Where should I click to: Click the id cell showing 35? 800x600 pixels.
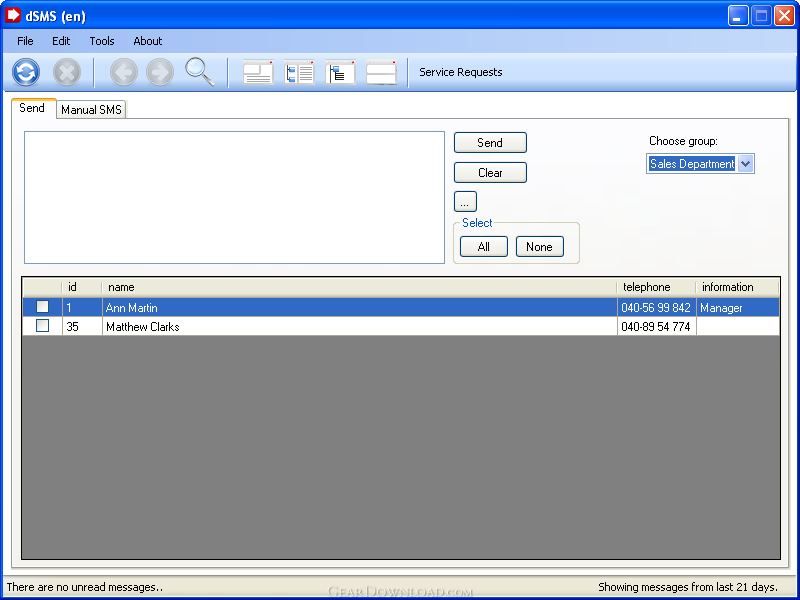[82, 327]
